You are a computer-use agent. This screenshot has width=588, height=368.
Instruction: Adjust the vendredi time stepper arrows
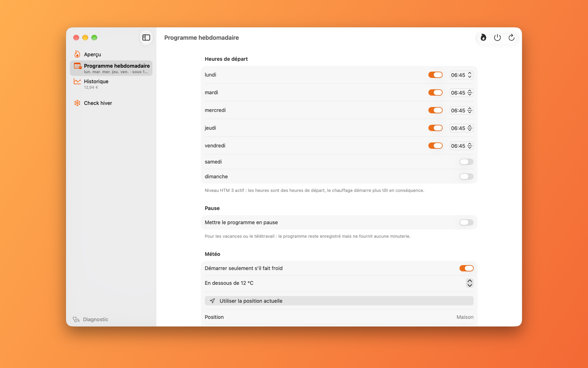470,146
